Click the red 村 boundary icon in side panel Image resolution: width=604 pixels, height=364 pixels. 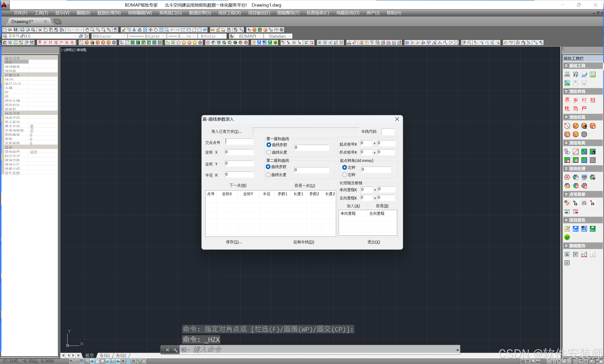click(584, 100)
